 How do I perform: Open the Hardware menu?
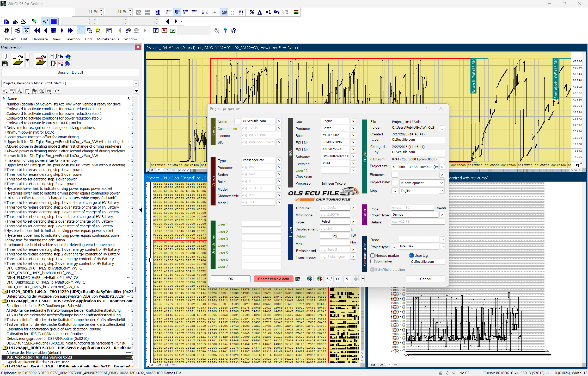[40, 39]
